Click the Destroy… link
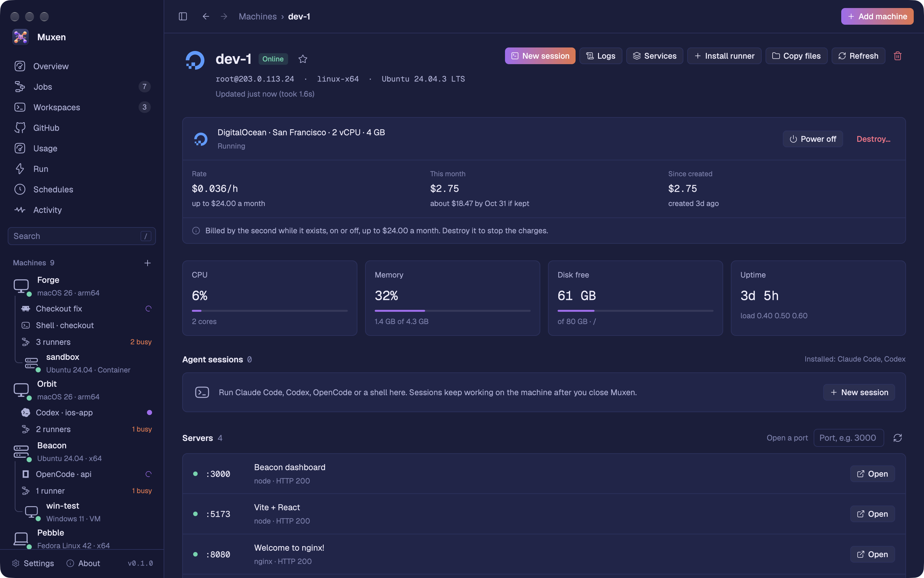 [x=873, y=139]
